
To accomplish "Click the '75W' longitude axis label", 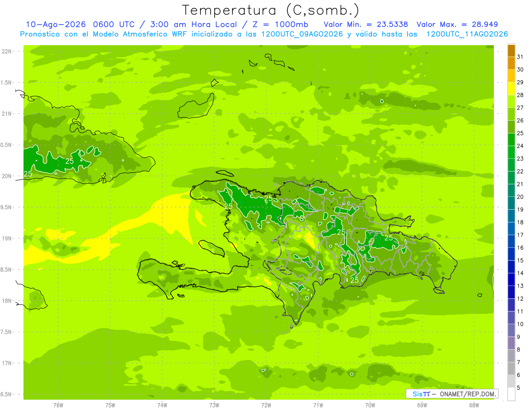I will [x=110, y=405].
